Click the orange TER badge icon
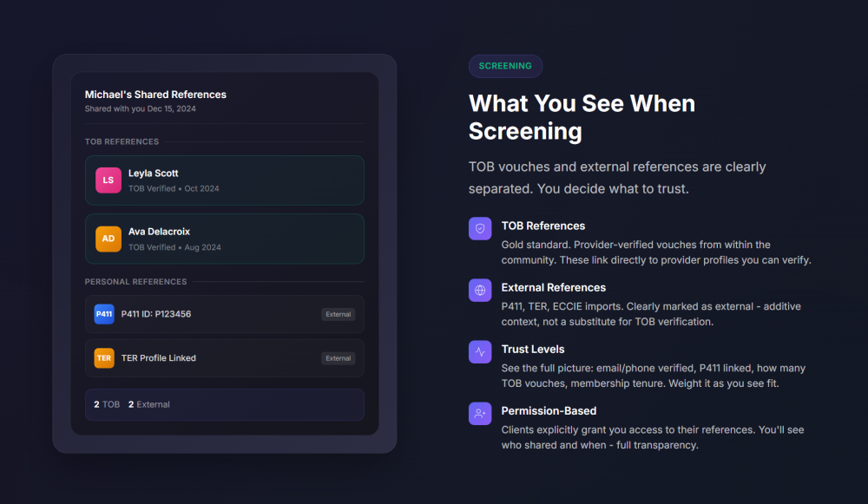 (104, 358)
